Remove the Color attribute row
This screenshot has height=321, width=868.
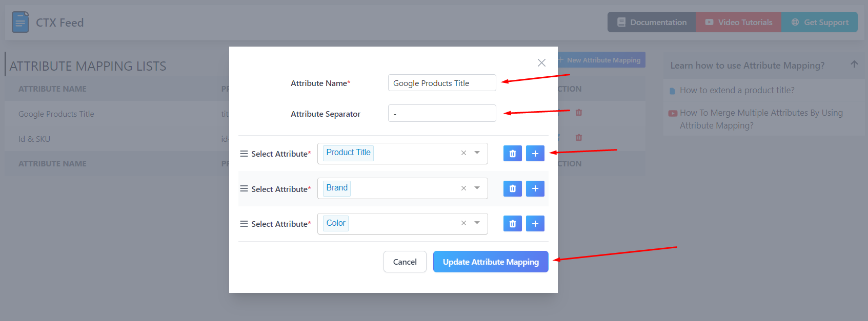pos(512,224)
